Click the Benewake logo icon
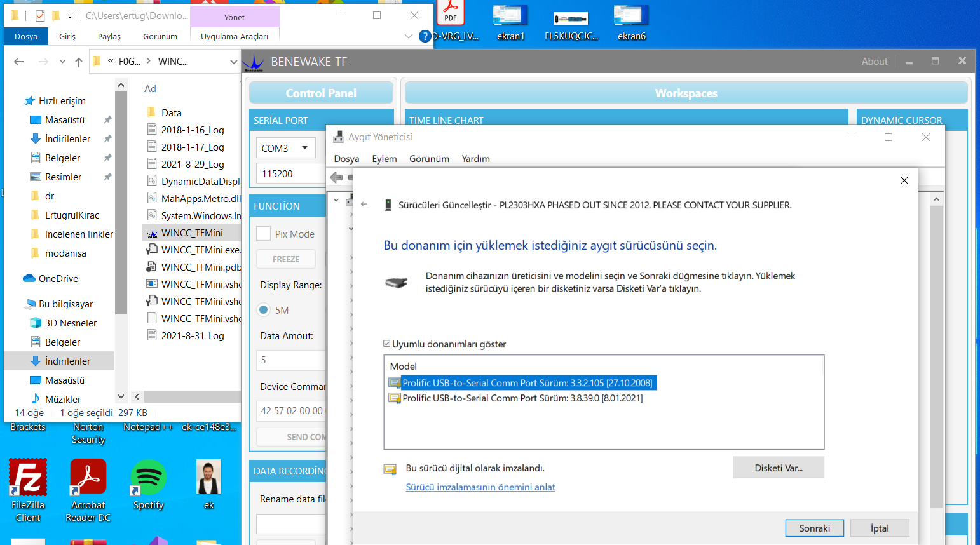The width and height of the screenshot is (980, 545). (x=254, y=62)
